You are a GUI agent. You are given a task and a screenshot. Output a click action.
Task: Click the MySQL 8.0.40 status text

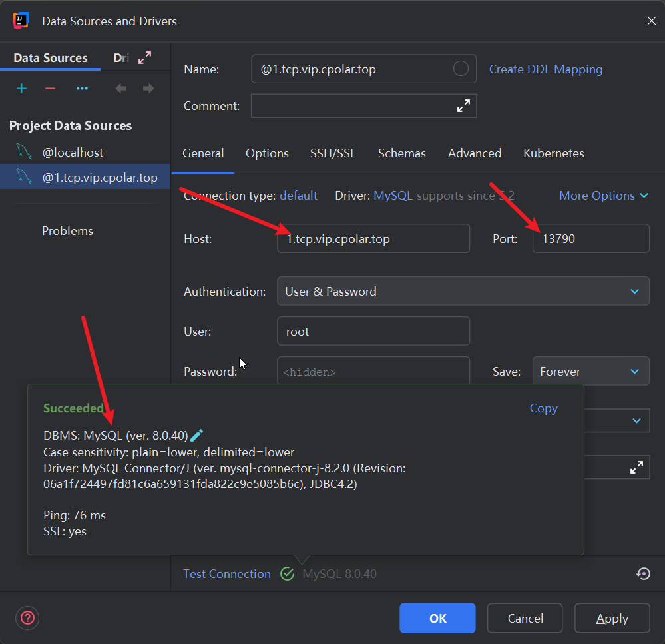pyautogui.click(x=339, y=573)
